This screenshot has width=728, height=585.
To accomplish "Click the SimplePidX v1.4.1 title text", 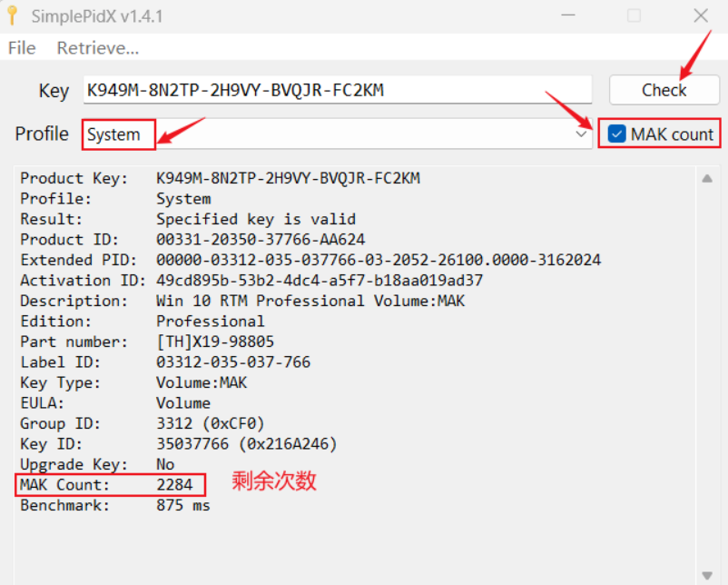I will (97, 16).
